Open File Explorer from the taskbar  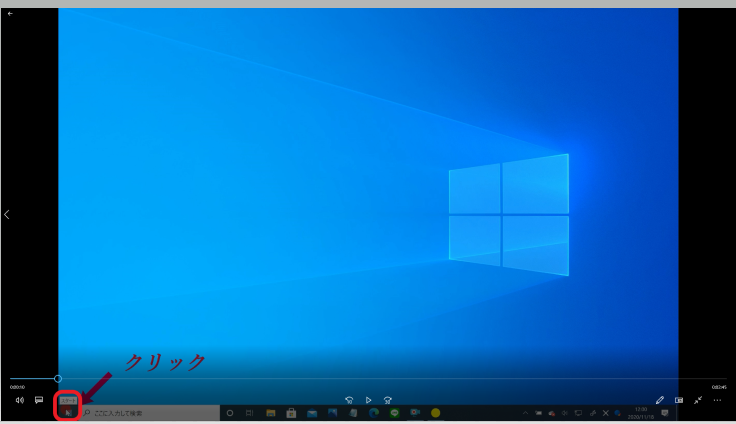point(270,412)
